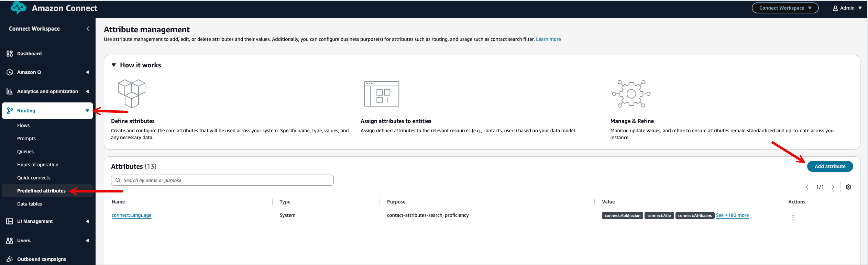868x265 pixels.
Task: Click the Amazon Q hexagon icon
Action: (x=10, y=72)
